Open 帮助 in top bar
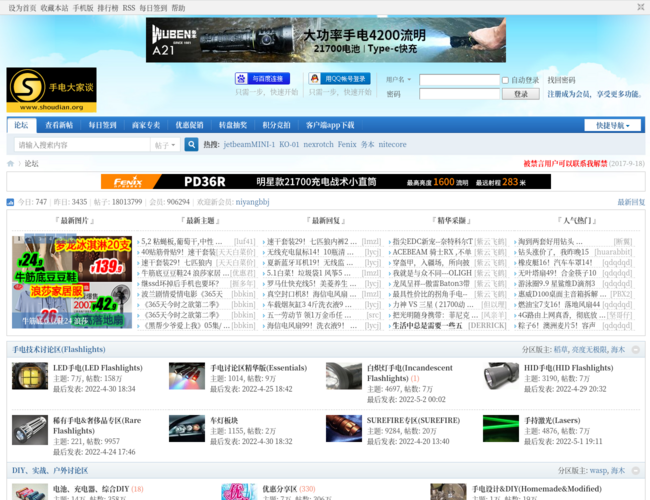The height and width of the screenshot is (500, 650). [178, 8]
